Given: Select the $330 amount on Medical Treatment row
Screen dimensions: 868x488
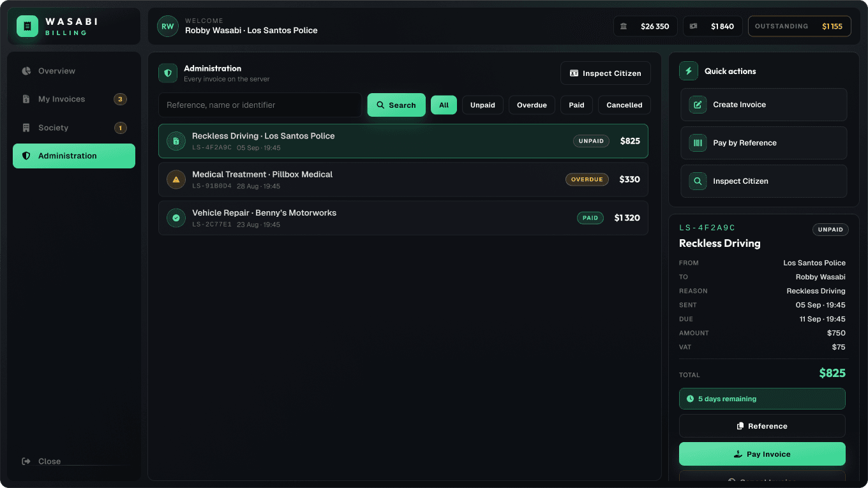Looking at the screenshot, I should tap(629, 179).
